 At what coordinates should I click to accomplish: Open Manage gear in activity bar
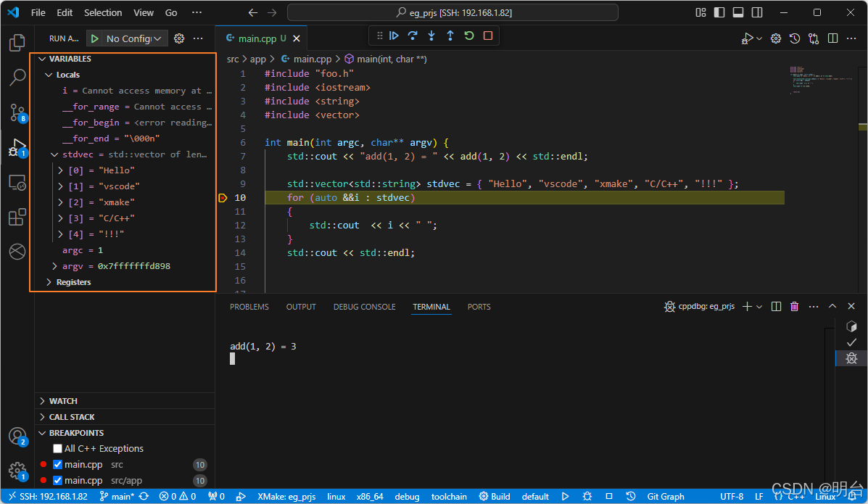pos(17,471)
